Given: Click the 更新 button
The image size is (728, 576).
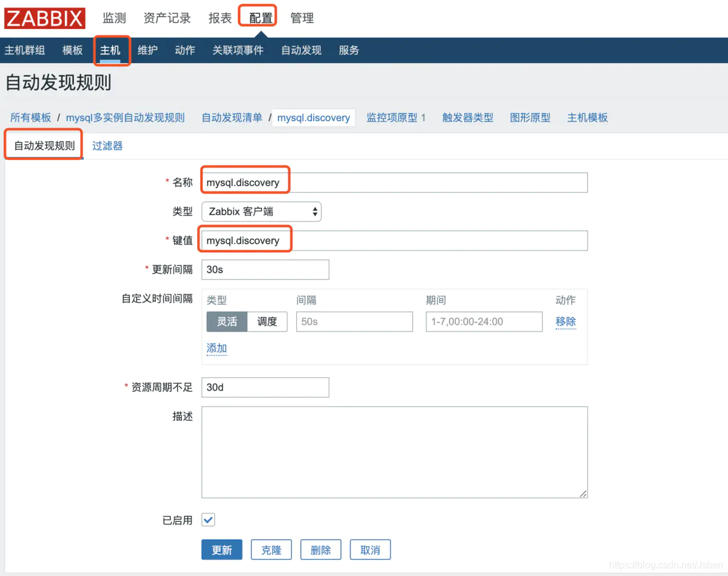Looking at the screenshot, I should click(x=222, y=550).
